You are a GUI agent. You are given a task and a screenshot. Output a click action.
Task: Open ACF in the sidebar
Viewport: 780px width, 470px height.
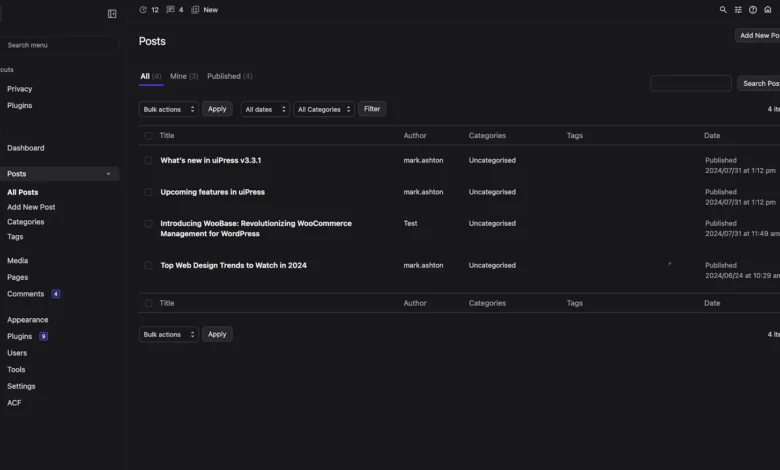[14, 403]
